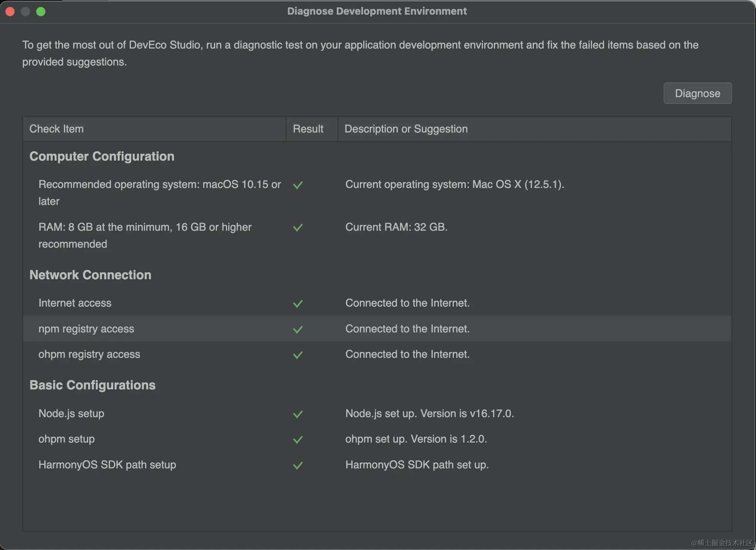
Task: Select the Computer Configuration section heading
Action: (102, 156)
